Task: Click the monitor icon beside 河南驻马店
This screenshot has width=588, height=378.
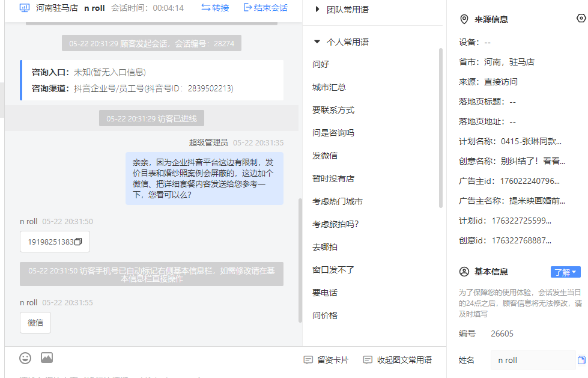Action: (25, 8)
